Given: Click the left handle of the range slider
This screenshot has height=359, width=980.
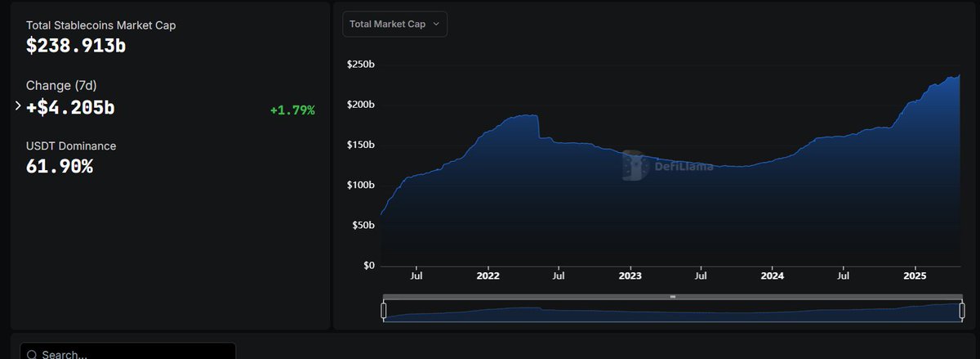Looking at the screenshot, I should tap(384, 311).
